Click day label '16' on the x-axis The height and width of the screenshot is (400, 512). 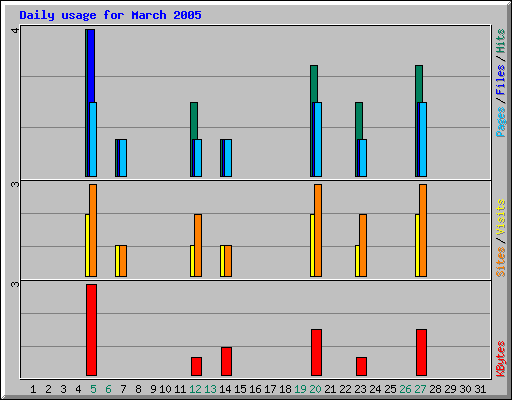[255, 389]
